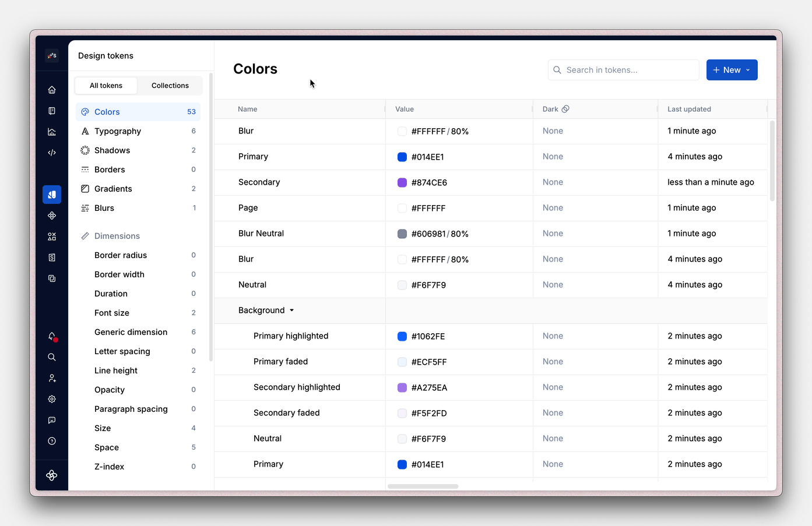Collapse the Background group caret

coord(292,310)
